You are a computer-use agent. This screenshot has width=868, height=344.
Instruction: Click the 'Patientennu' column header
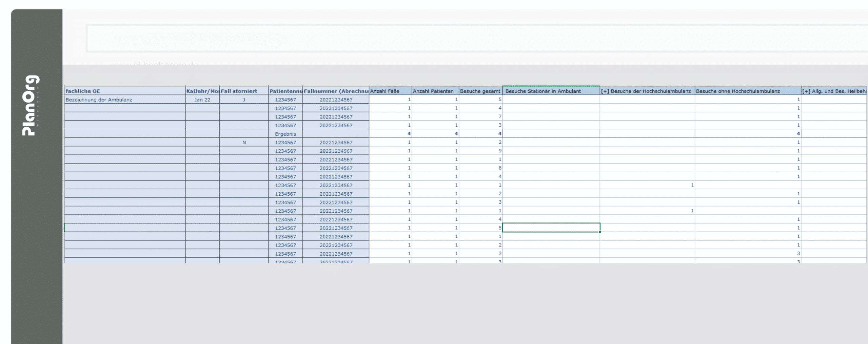pyautogui.click(x=285, y=91)
